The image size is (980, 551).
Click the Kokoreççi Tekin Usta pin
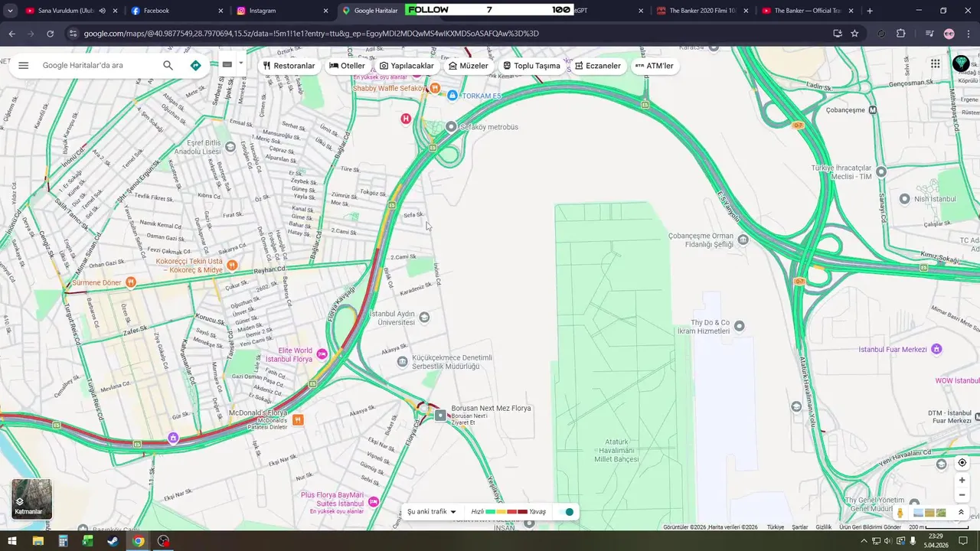tap(232, 266)
